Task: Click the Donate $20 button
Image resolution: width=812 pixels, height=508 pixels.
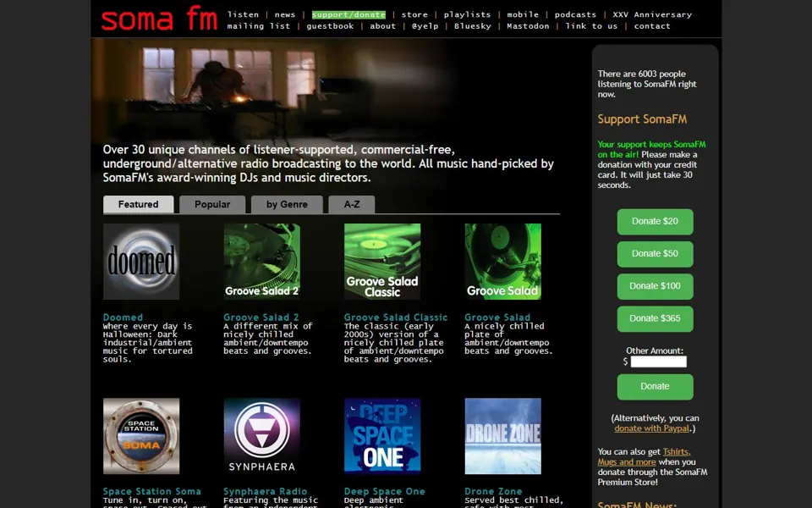Action: (x=655, y=221)
